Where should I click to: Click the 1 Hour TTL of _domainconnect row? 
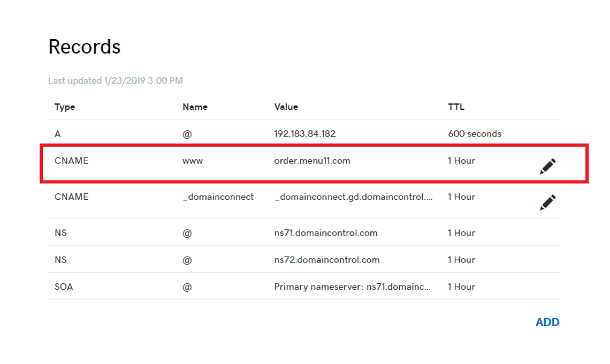pyautogui.click(x=461, y=197)
